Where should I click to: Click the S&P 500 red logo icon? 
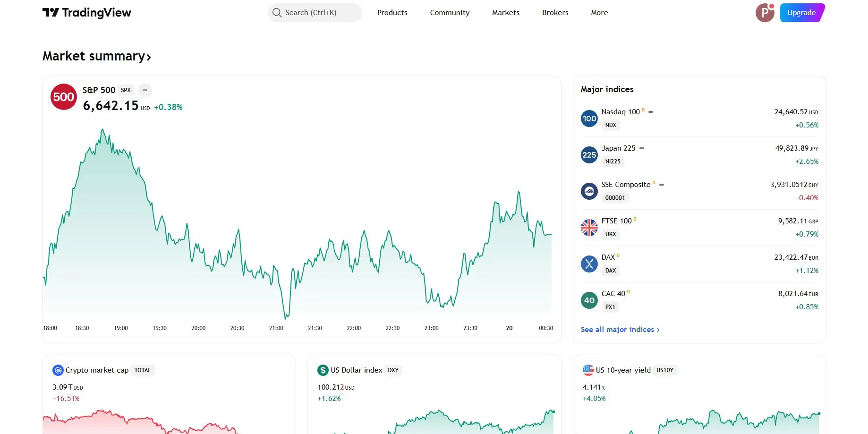pos(64,97)
